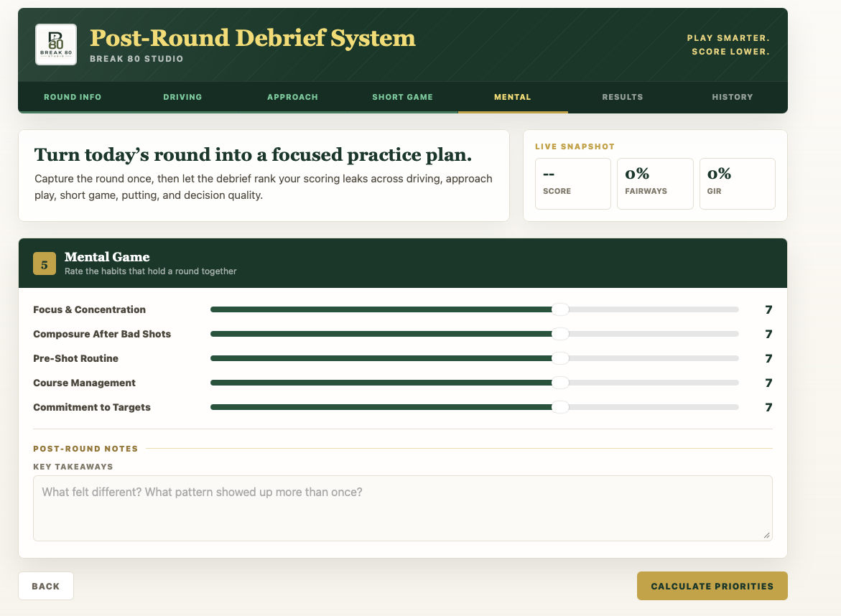The height and width of the screenshot is (616, 841).
Task: Click the Composure After Bad Shots value 7
Action: tap(768, 334)
